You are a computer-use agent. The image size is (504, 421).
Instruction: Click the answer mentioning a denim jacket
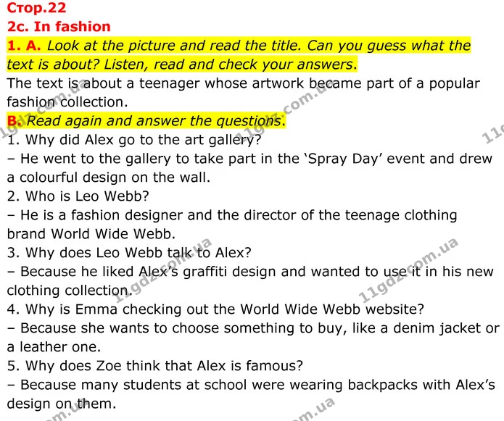(253, 337)
